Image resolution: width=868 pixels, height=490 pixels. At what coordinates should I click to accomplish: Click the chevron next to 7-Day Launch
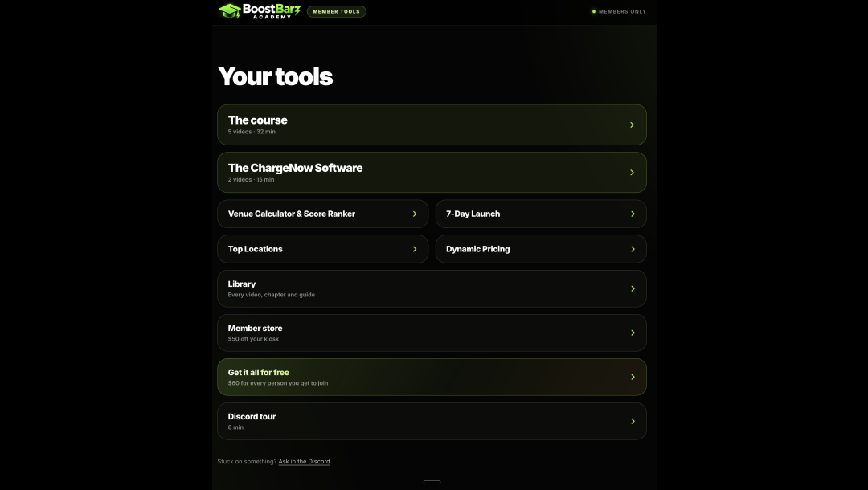tap(633, 214)
